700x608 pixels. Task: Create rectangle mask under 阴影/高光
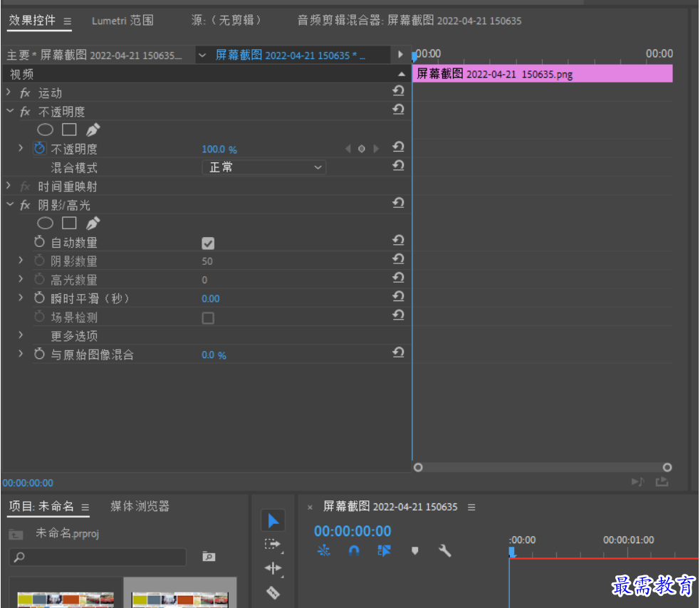point(69,224)
